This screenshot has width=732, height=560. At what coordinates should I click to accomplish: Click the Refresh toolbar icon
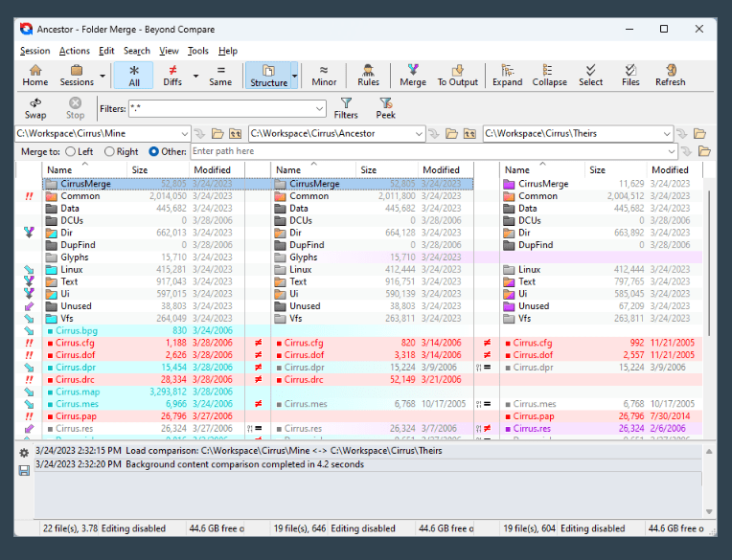click(x=670, y=75)
